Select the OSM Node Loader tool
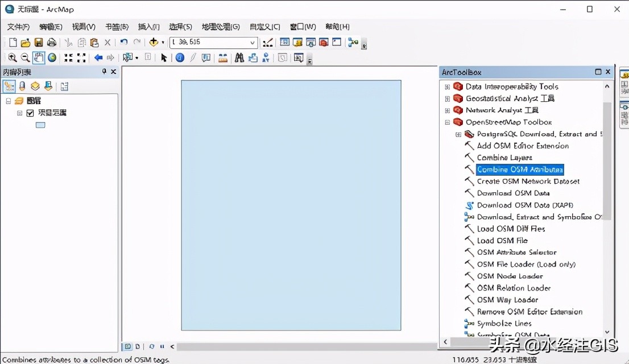The width and height of the screenshot is (629, 364). (510, 276)
